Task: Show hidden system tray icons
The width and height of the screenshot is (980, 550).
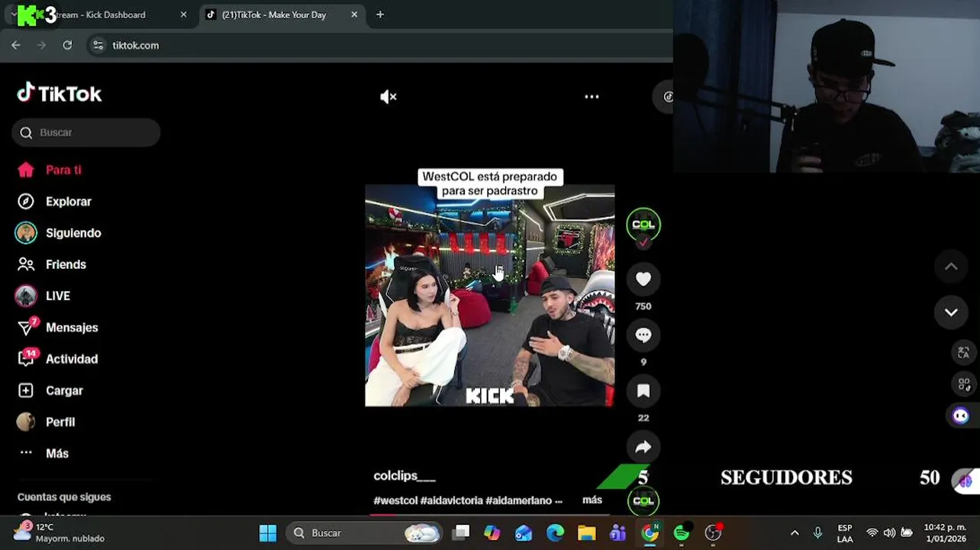Action: 795,533
